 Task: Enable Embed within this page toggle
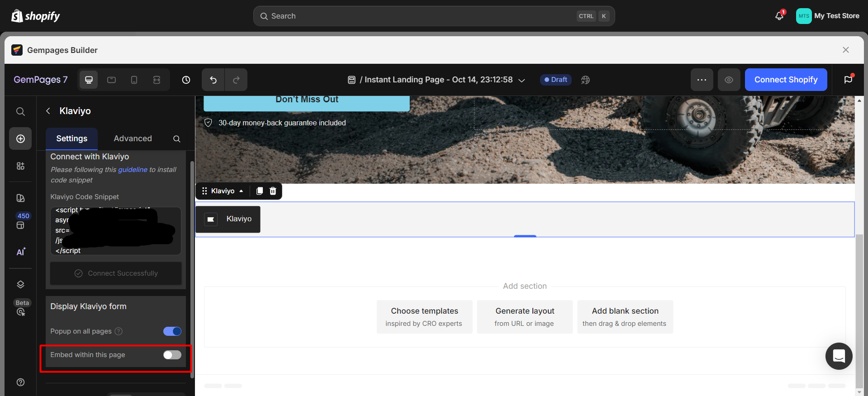coord(172,355)
